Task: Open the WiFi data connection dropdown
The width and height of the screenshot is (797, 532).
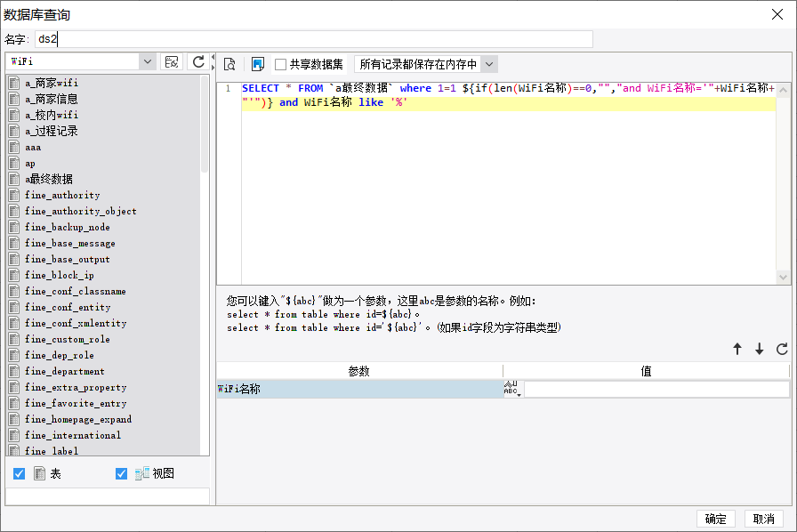Action: [x=147, y=61]
